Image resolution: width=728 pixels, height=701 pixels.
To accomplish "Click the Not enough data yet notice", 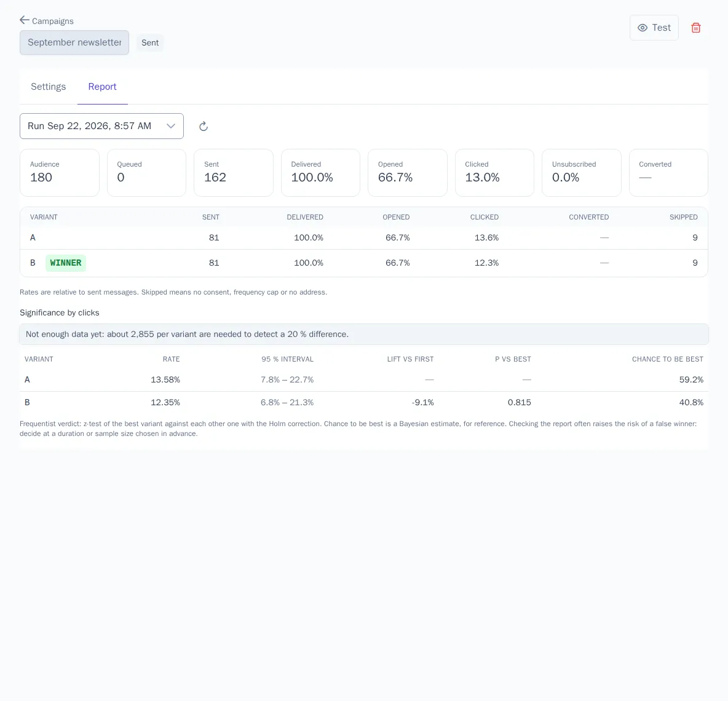I will pos(364,335).
